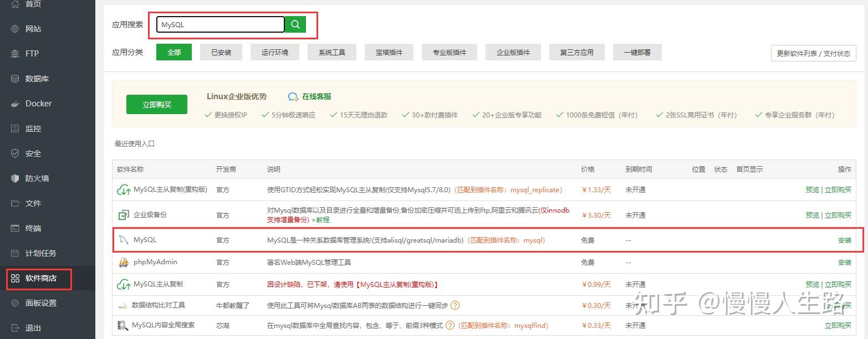Viewport: 868px width, 339px height.
Task: Click the 软件名称 column header
Action: [x=130, y=169]
